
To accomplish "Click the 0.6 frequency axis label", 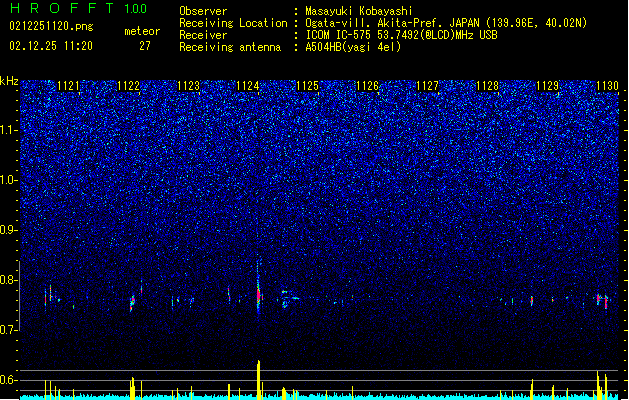I will coord(8,380).
